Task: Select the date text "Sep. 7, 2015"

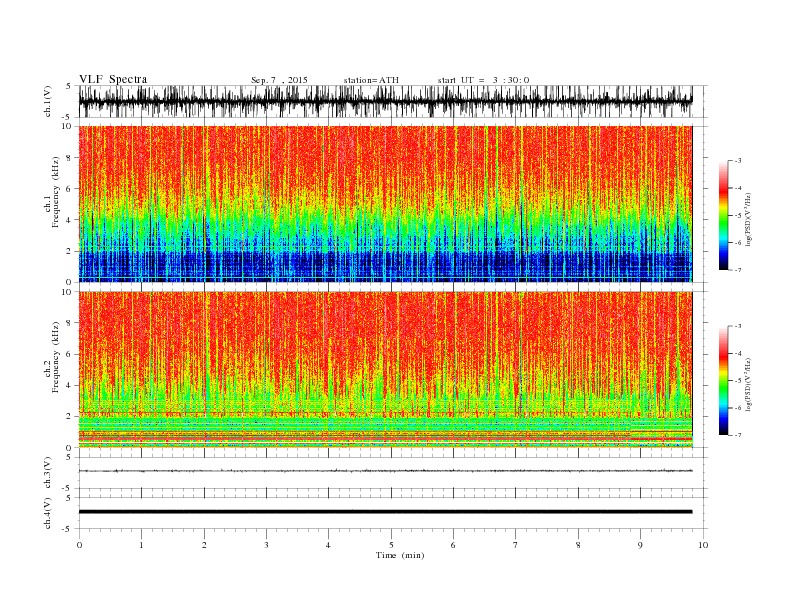Action: (x=279, y=80)
